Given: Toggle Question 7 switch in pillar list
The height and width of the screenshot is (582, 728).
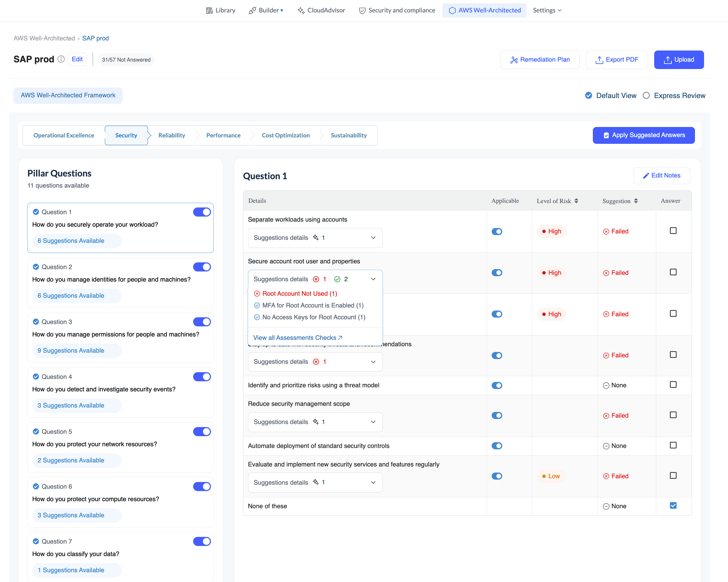Looking at the screenshot, I should [x=202, y=541].
